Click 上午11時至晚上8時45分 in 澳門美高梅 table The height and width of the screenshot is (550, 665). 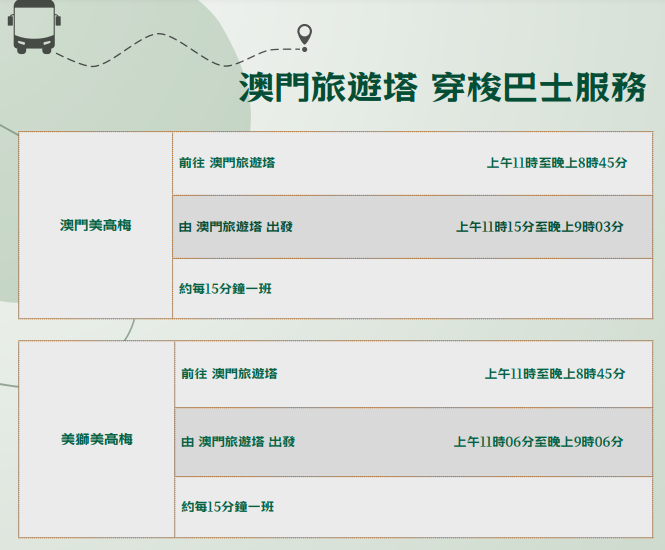[557, 163]
